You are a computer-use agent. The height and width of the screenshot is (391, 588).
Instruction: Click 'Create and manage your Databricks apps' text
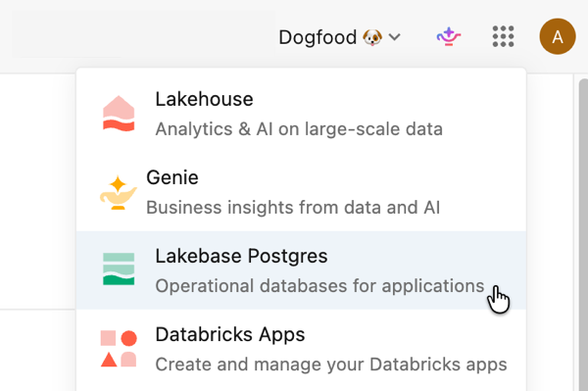[331, 365]
